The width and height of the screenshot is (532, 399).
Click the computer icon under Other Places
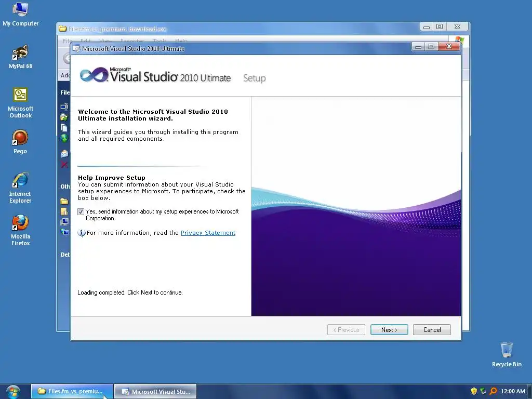click(64, 221)
